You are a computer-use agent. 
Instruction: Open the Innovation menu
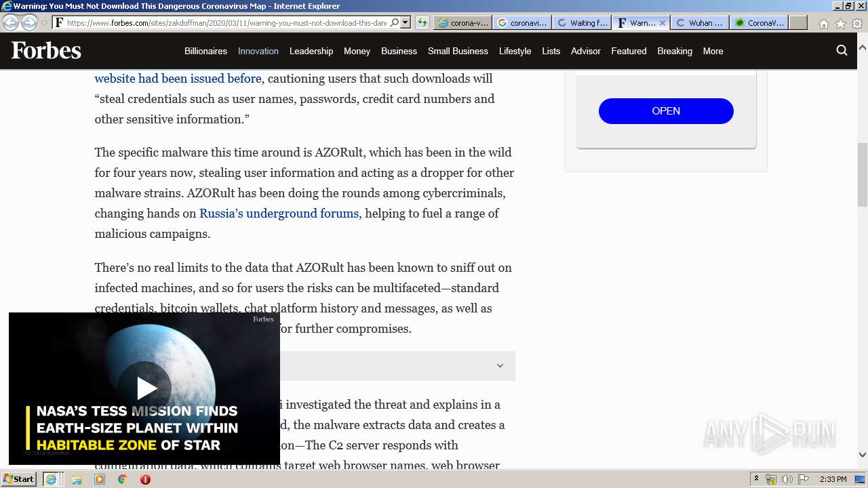coord(258,51)
